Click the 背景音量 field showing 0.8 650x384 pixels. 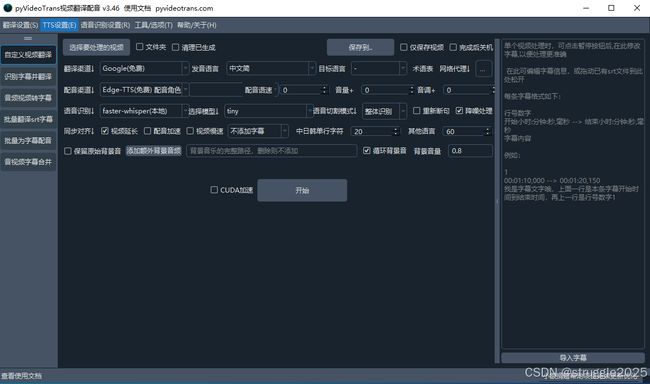471,151
